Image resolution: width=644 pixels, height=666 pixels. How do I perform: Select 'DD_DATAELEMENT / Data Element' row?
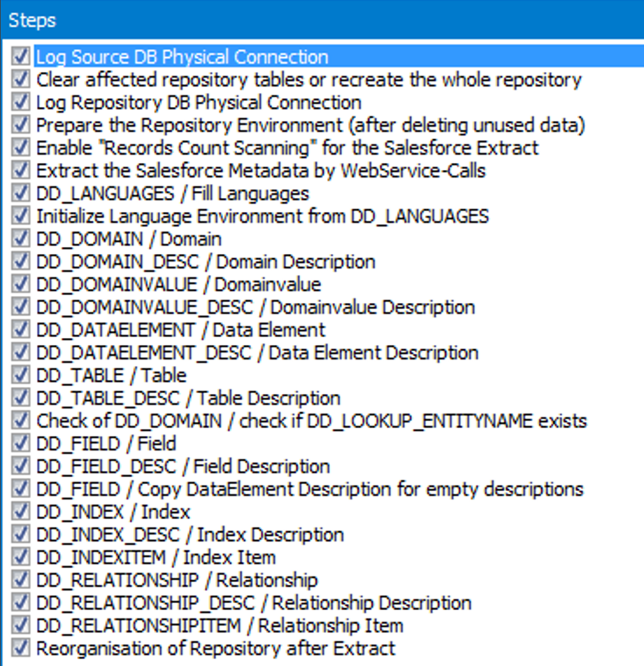pyautogui.click(x=180, y=330)
